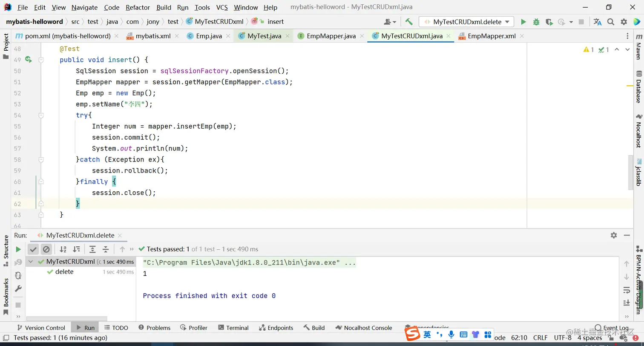Click Rerun Failed Tests icon
Image resolution: width=644 pixels, height=346 pixels.
pyautogui.click(x=18, y=262)
